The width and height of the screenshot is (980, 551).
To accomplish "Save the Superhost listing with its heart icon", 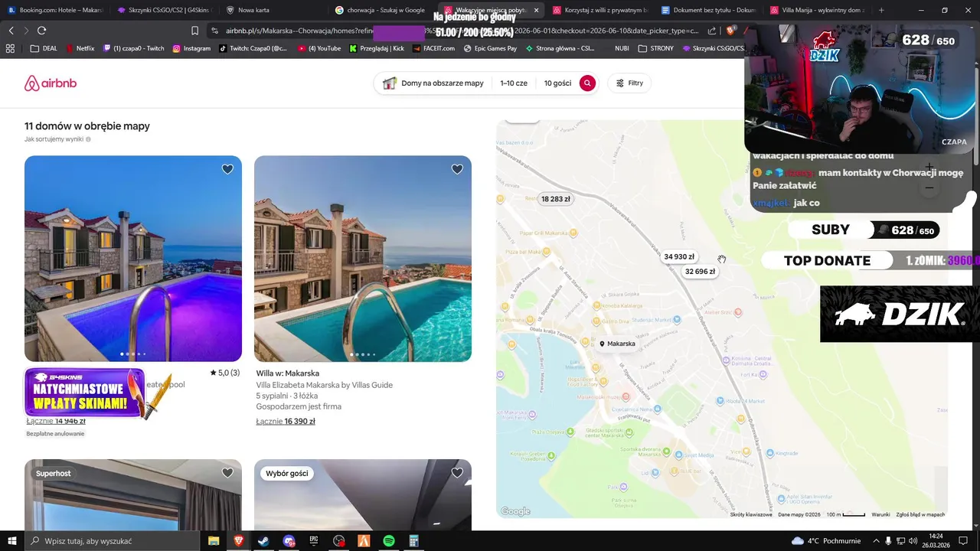I will pos(227,473).
